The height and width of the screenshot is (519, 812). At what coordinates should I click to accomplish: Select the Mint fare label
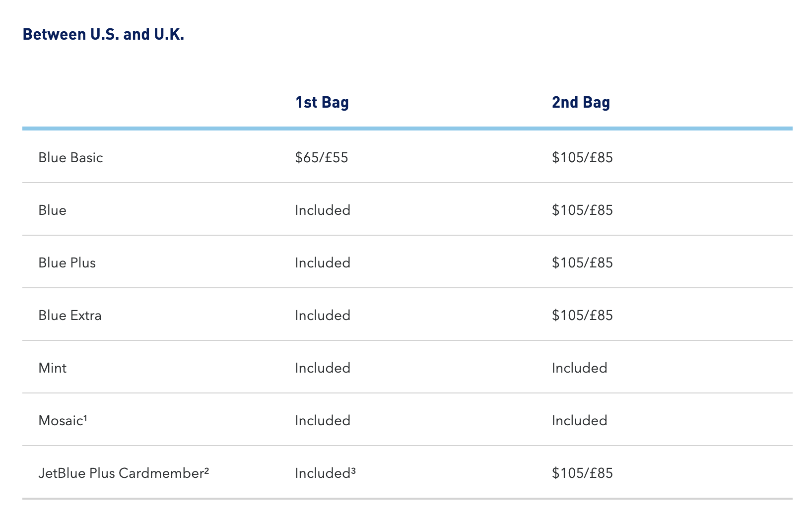(53, 368)
